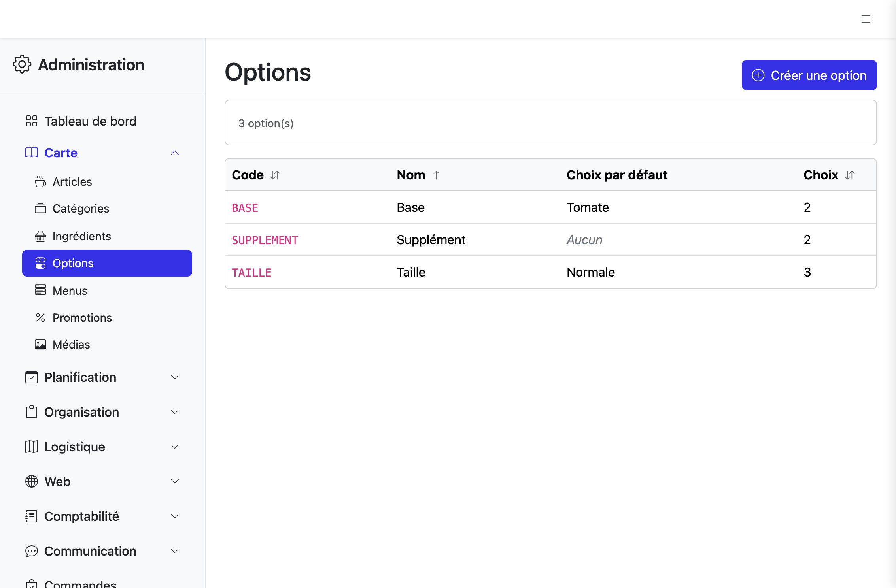Click the Catégories box icon

click(40, 208)
